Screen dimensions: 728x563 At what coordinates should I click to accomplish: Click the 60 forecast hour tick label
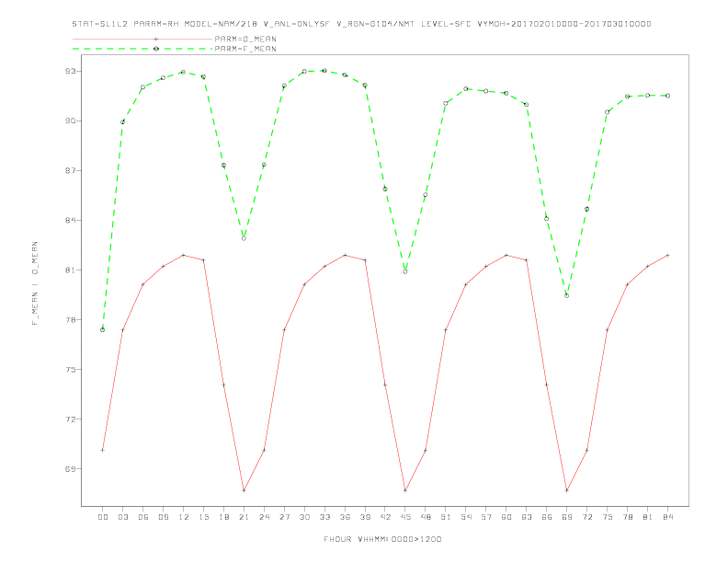(x=506, y=517)
